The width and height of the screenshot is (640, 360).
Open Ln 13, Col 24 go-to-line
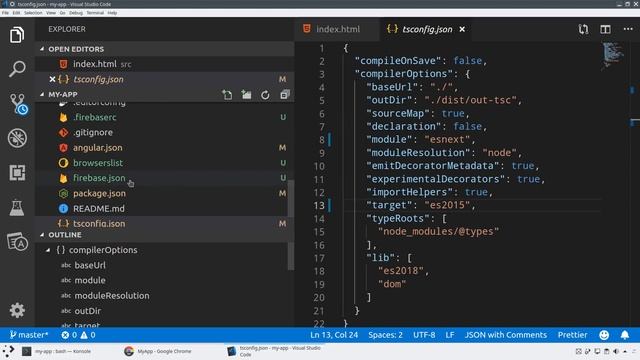[334, 335]
